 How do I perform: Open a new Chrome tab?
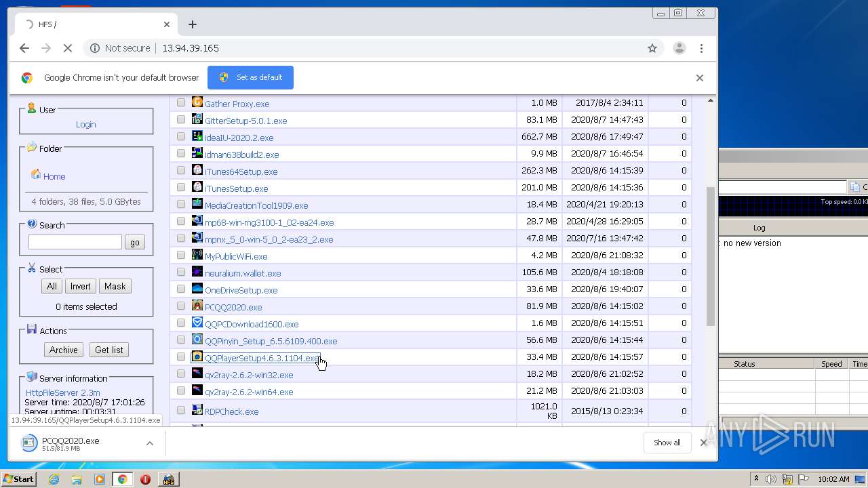coord(193,24)
